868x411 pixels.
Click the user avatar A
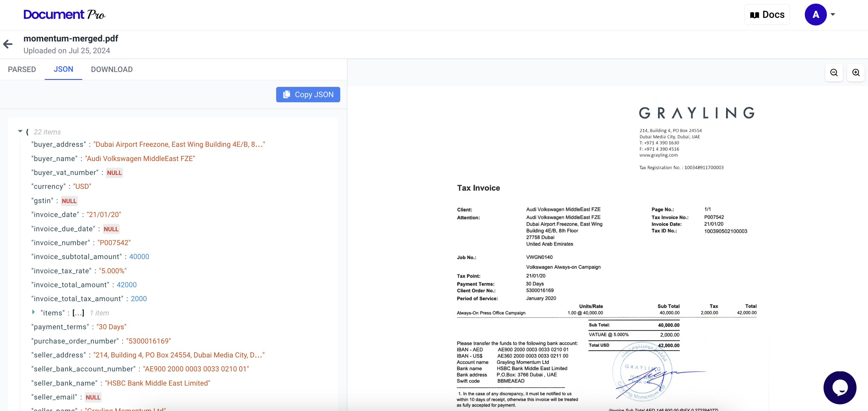pyautogui.click(x=815, y=15)
